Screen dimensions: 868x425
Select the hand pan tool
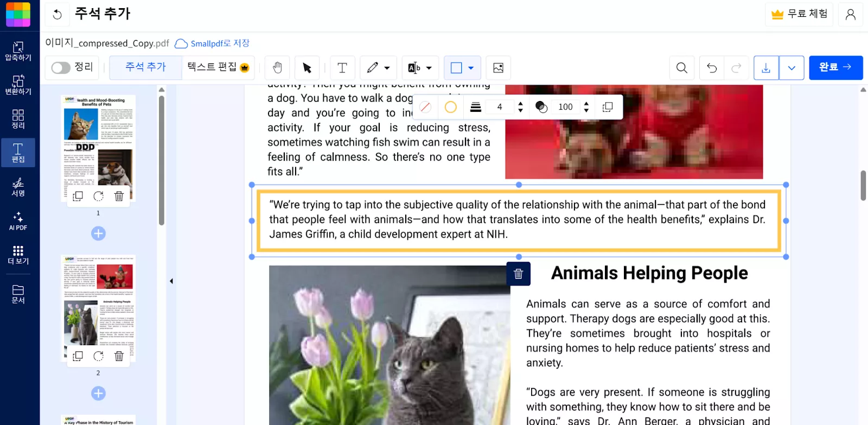(277, 68)
